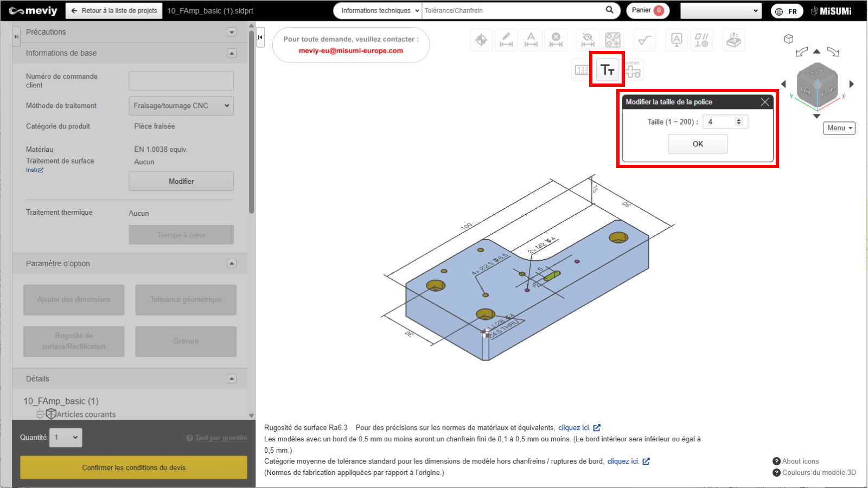Click the search magnifier icon
This screenshot has height=488, width=868.
click(x=610, y=10)
